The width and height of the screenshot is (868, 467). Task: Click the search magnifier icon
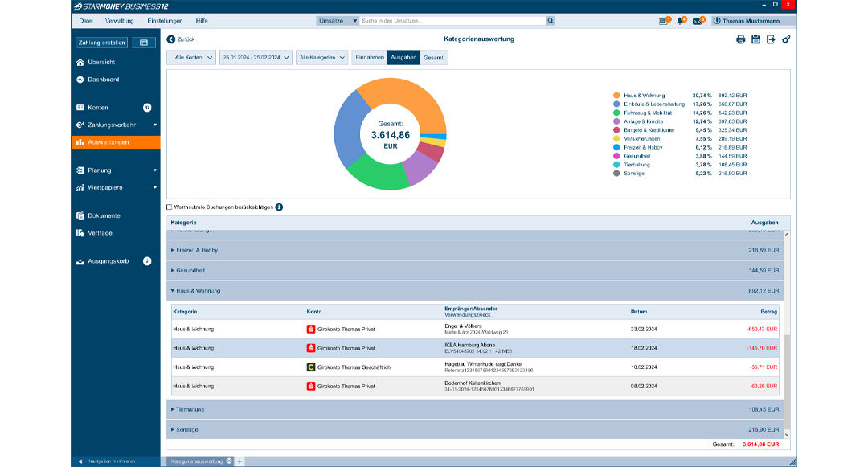click(551, 21)
